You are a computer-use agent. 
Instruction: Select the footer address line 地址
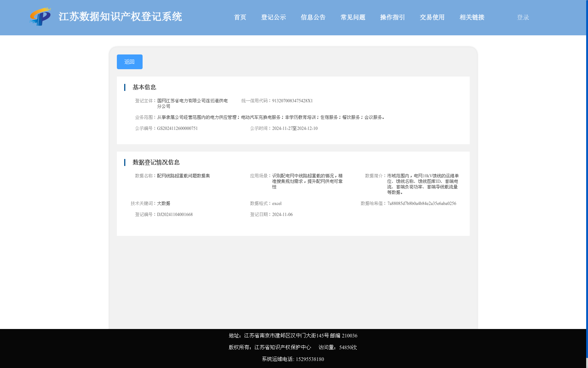[x=293, y=336]
